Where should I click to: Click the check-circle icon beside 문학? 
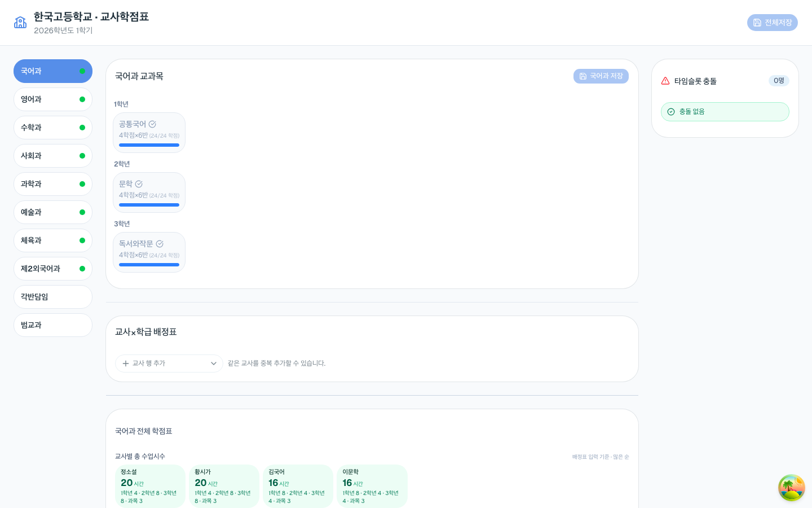pos(139,184)
